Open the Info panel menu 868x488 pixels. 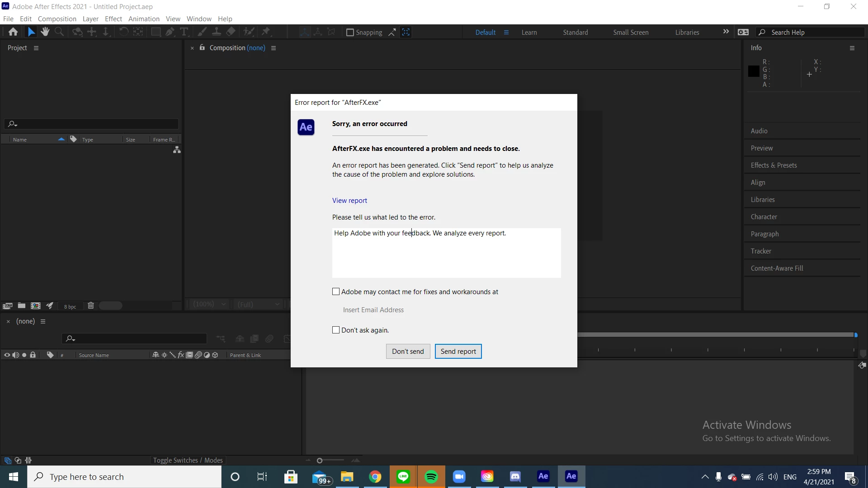pyautogui.click(x=852, y=48)
